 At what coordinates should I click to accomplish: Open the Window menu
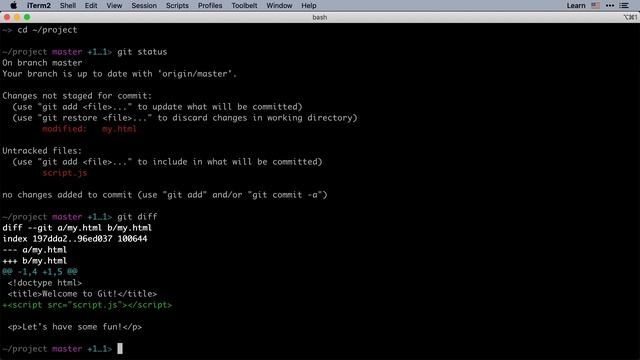[x=279, y=5]
